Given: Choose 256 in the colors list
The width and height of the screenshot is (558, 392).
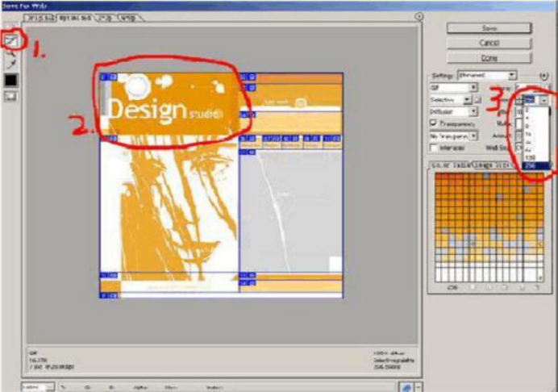Looking at the screenshot, I should pyautogui.click(x=531, y=165).
